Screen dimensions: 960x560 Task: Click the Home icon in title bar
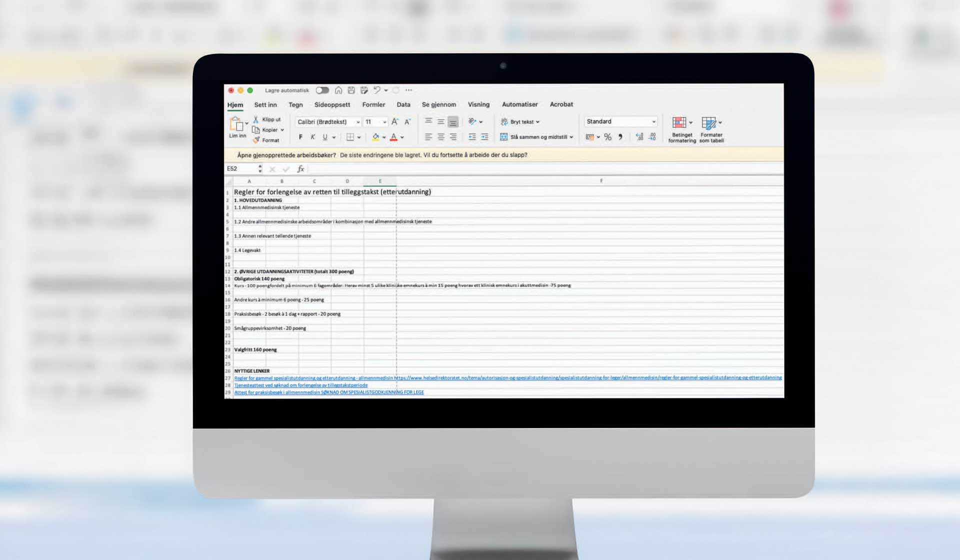point(338,90)
